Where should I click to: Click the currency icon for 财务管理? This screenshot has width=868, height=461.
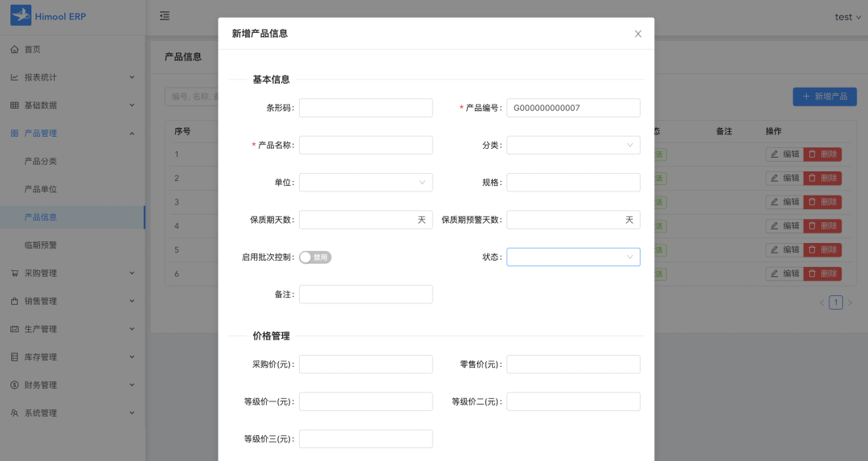pos(14,385)
